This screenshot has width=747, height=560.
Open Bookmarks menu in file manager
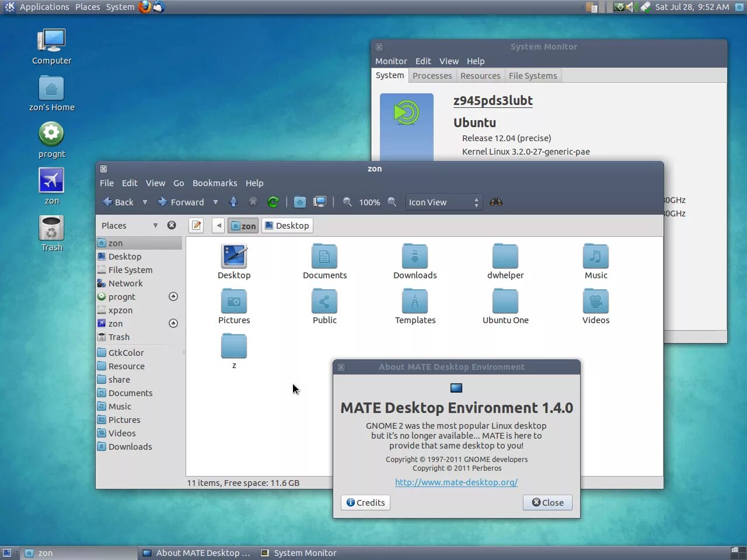click(x=215, y=183)
